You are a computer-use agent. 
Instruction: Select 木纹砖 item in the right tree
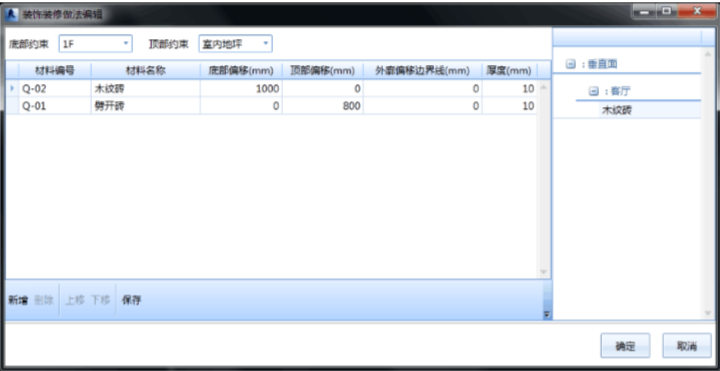(617, 111)
